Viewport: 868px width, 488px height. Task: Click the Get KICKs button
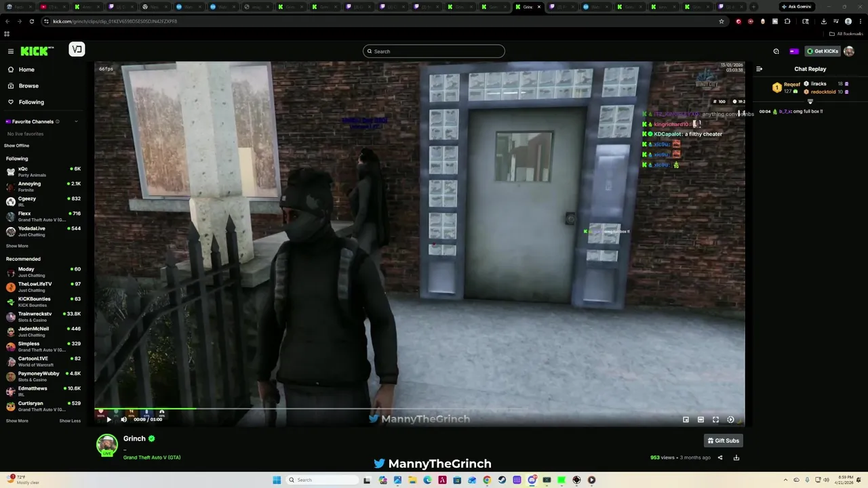click(x=823, y=51)
